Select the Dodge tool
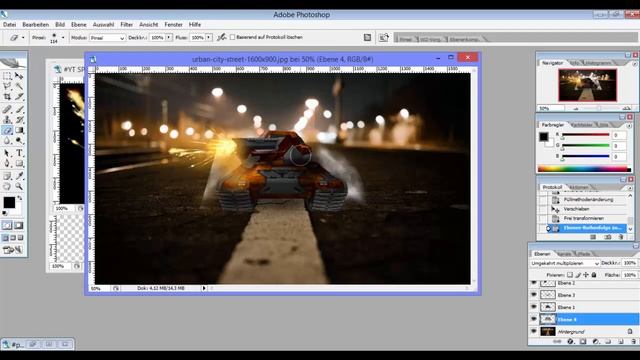Viewport: 640px width, 360px height. click(x=19, y=141)
